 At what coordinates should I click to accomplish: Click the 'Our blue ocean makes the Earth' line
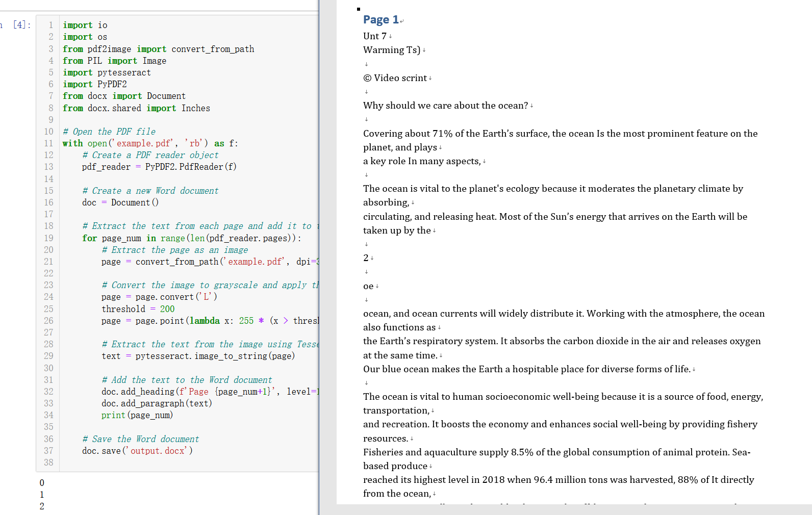[x=527, y=369]
